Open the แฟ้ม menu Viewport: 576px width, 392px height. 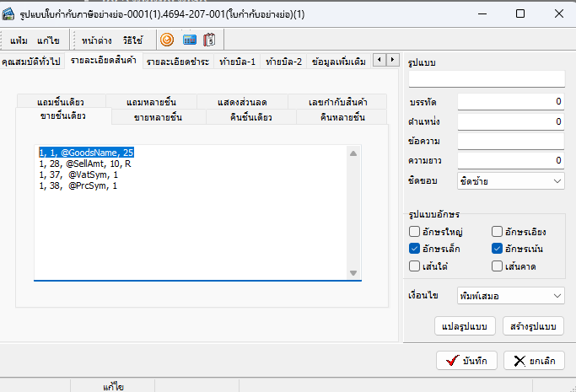[19, 40]
